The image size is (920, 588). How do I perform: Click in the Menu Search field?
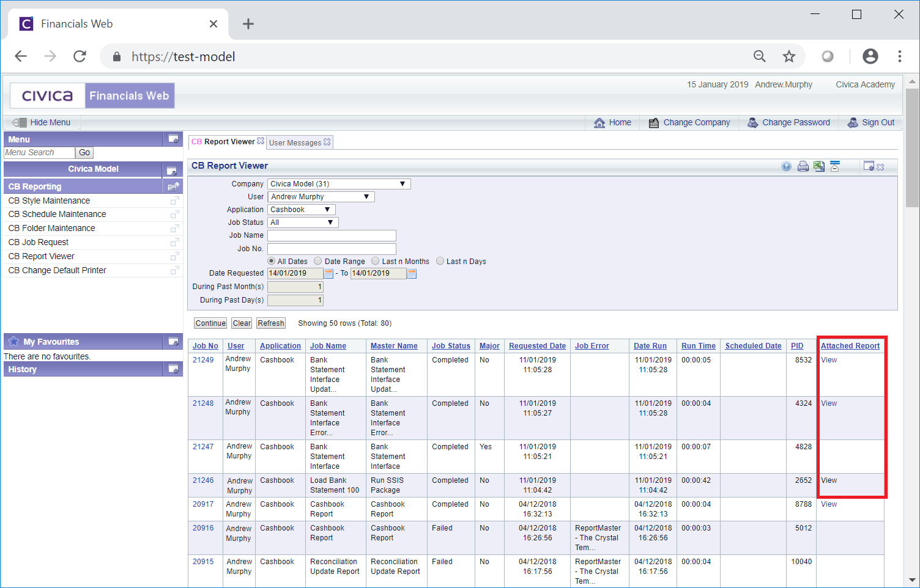40,153
